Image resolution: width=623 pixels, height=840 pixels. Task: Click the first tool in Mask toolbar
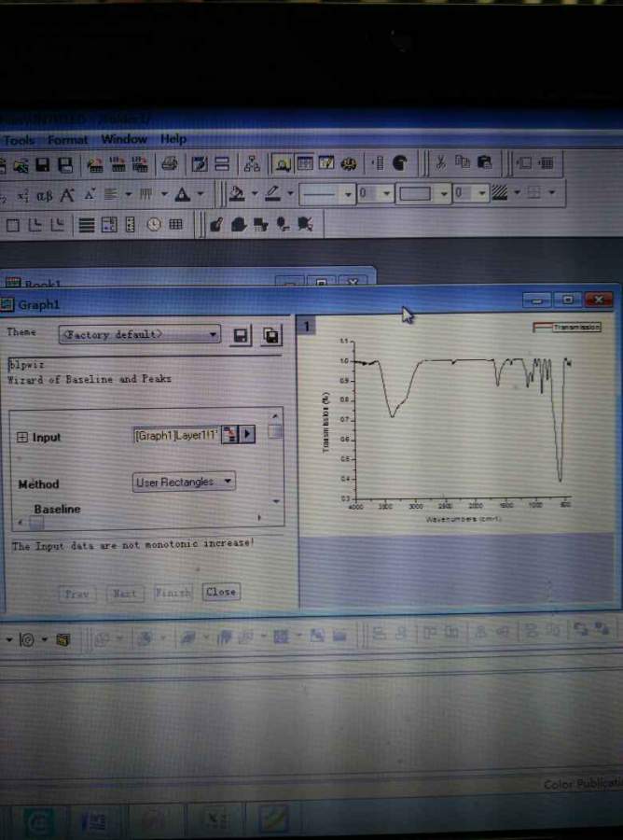(215, 224)
